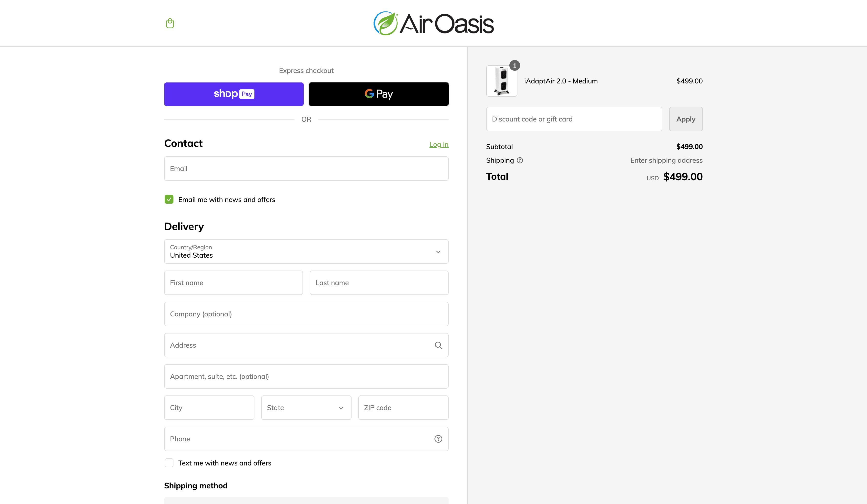Click the Apply discount button

[686, 119]
